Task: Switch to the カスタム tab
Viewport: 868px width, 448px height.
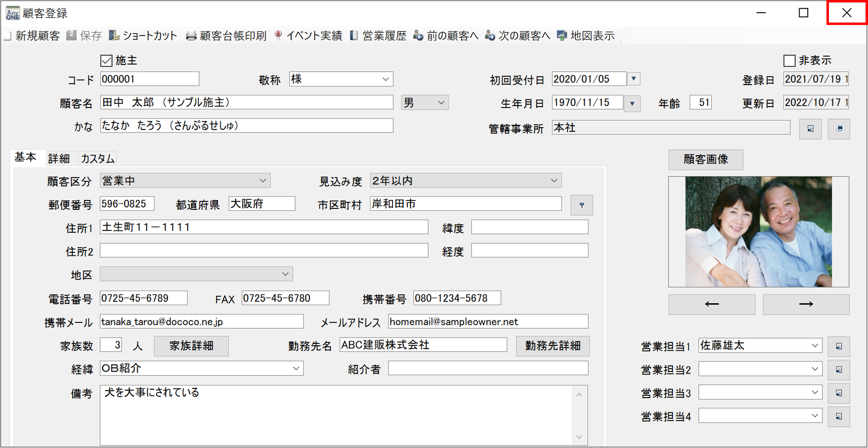Action: (x=98, y=158)
